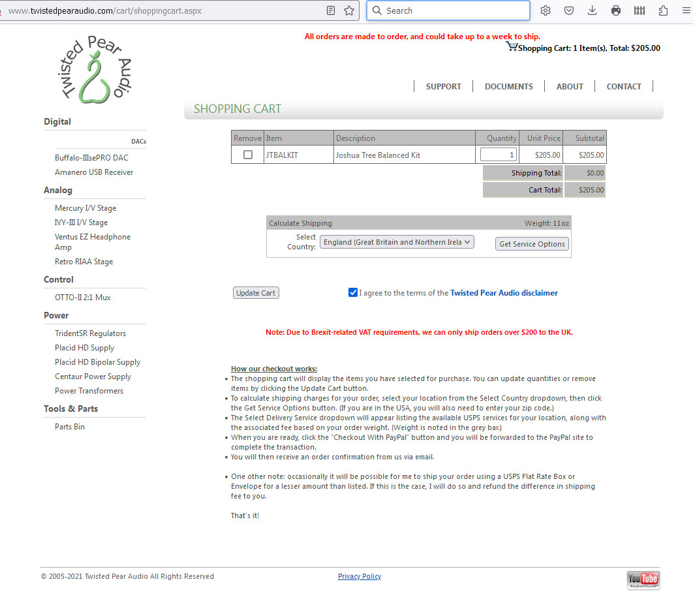Screen dimensions: 693x616
Task: Open Amanero USB Receiver page
Action: click(x=94, y=172)
